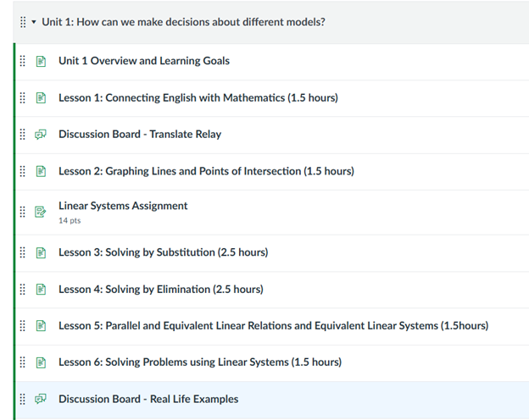Collapse the Unit 1 module triangle
The image size is (529, 420).
[x=34, y=22]
